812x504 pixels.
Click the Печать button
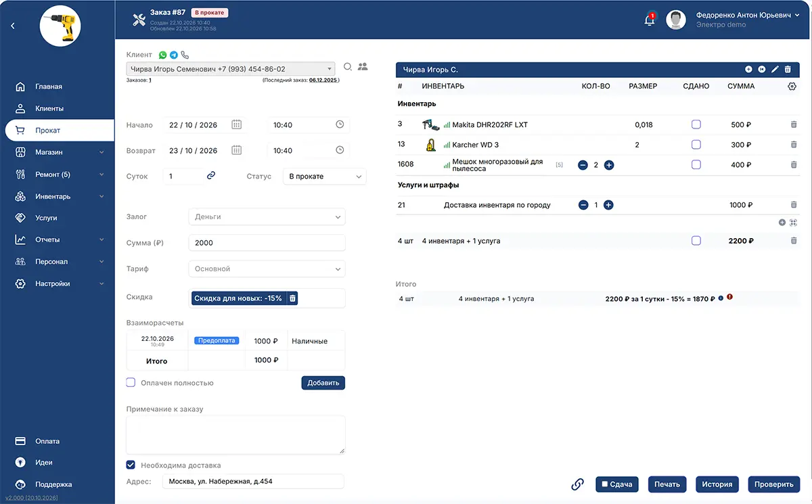pyautogui.click(x=667, y=484)
